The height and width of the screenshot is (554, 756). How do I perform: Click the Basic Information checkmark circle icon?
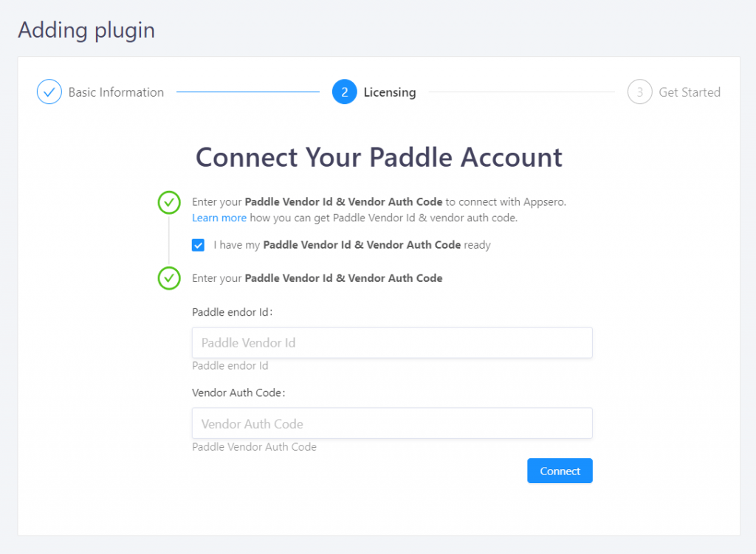tap(49, 91)
